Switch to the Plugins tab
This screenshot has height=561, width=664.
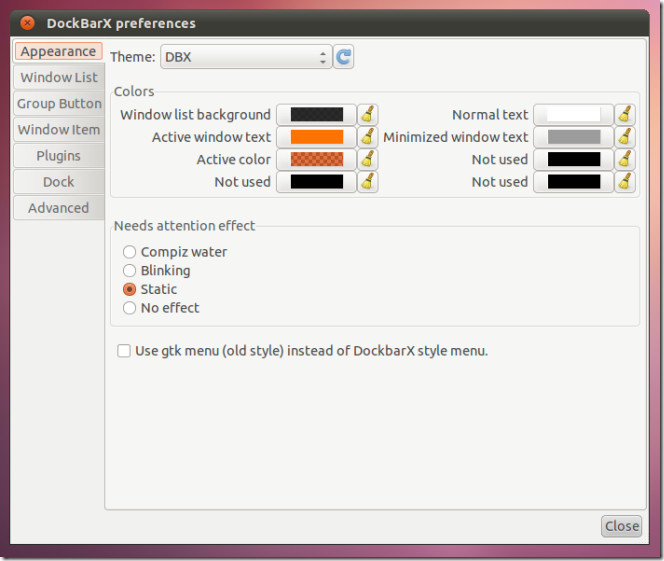pyautogui.click(x=58, y=156)
